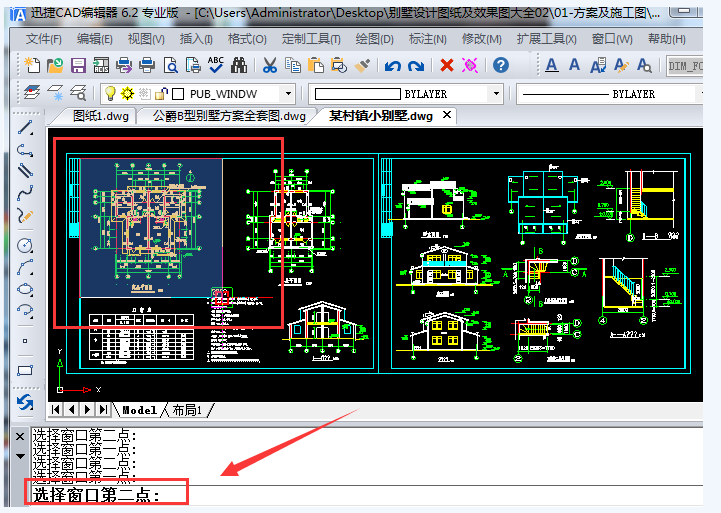Open the PUB_WINDW layer dropdown

coord(288,94)
